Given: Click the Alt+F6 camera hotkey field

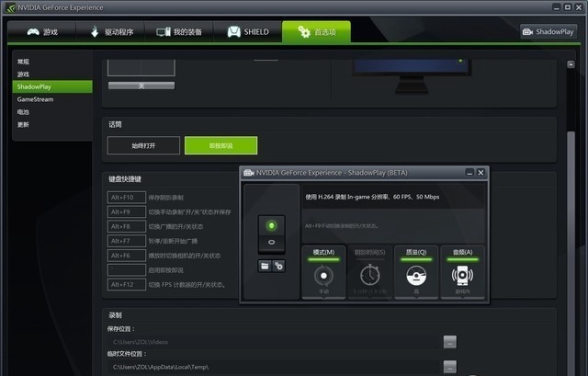Looking at the screenshot, I should 127,256.
